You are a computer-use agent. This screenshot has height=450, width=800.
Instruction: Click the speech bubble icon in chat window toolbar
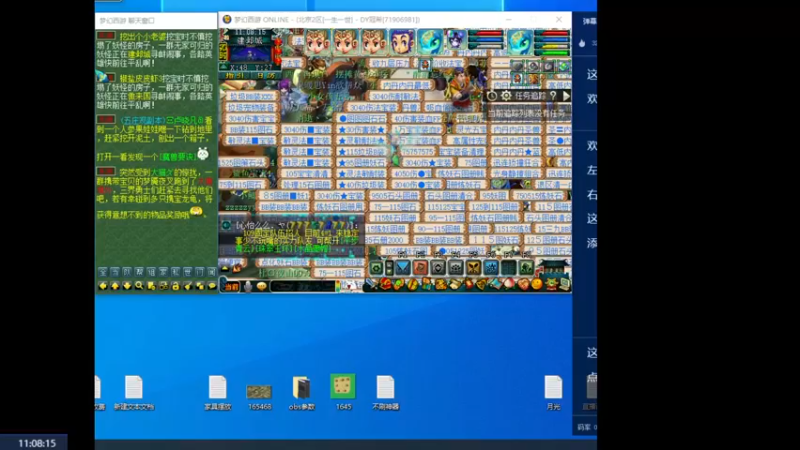212,286
